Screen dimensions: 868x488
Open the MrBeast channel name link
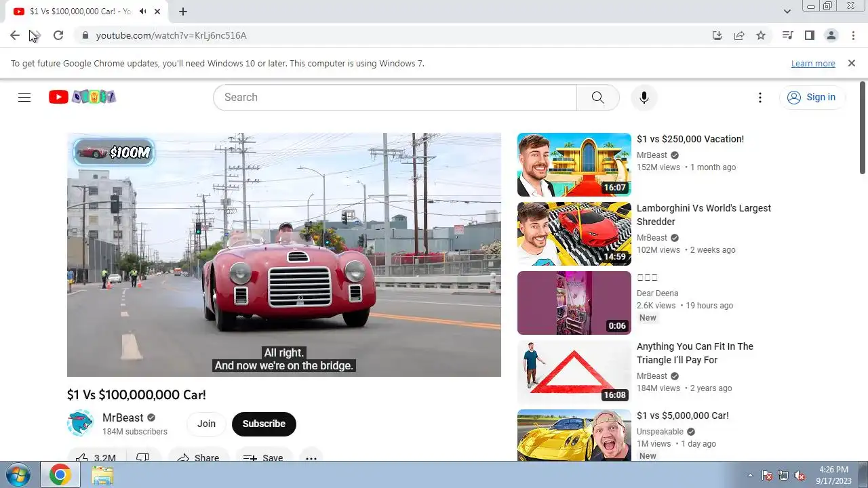[x=123, y=418]
